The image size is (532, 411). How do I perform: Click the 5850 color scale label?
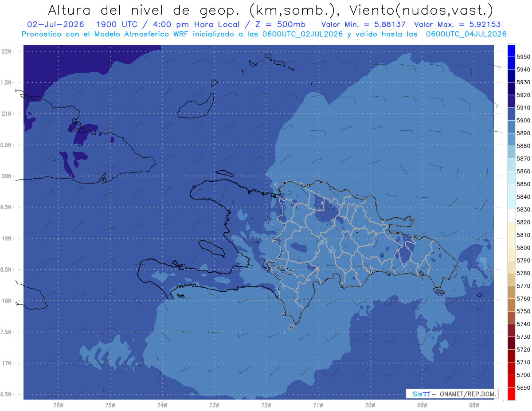click(x=523, y=184)
